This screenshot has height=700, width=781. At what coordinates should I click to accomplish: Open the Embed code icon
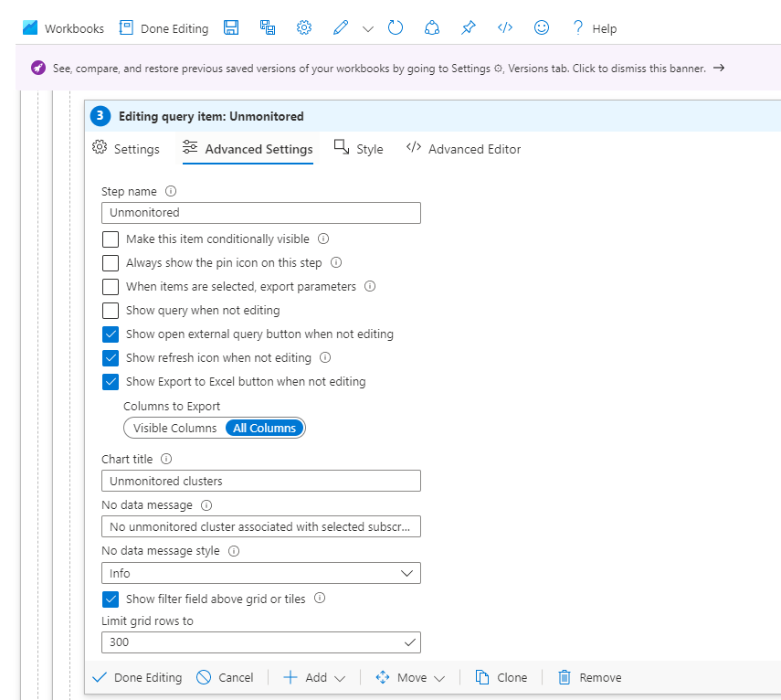pyautogui.click(x=504, y=27)
